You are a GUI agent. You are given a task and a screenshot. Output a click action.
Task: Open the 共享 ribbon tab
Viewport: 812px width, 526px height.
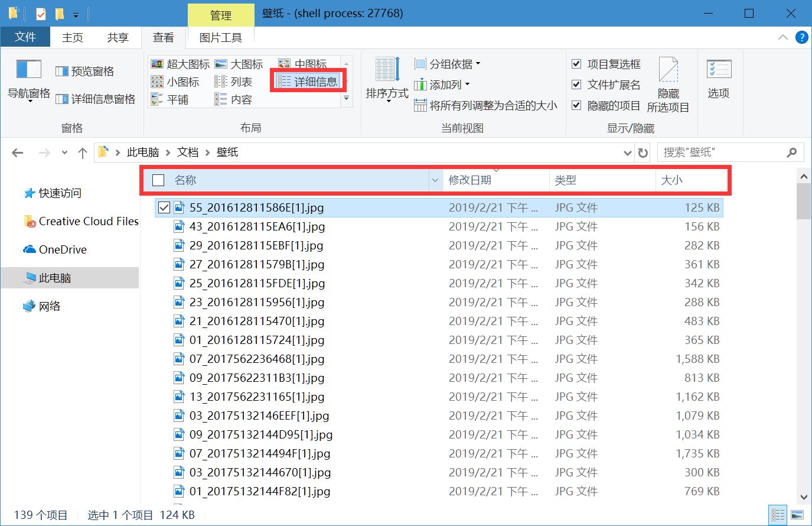tap(117, 37)
